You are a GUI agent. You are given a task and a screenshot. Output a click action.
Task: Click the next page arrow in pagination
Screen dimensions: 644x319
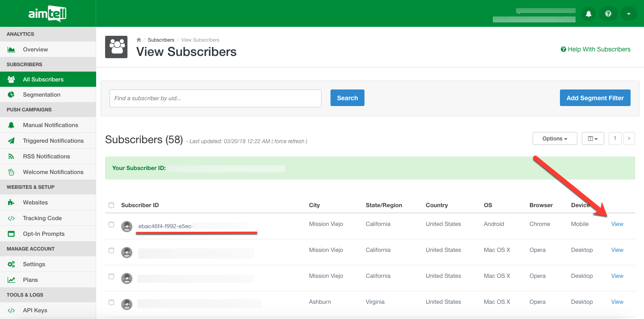(x=629, y=139)
